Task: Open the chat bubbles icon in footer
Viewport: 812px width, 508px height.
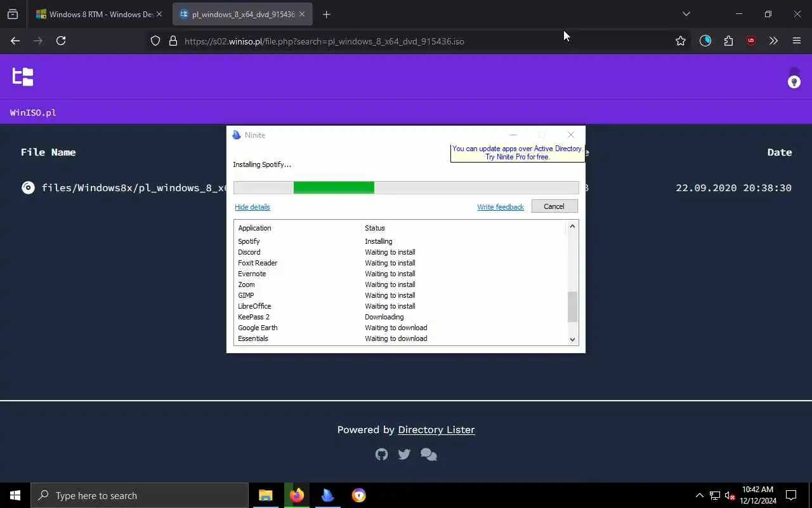Action: [x=429, y=455]
